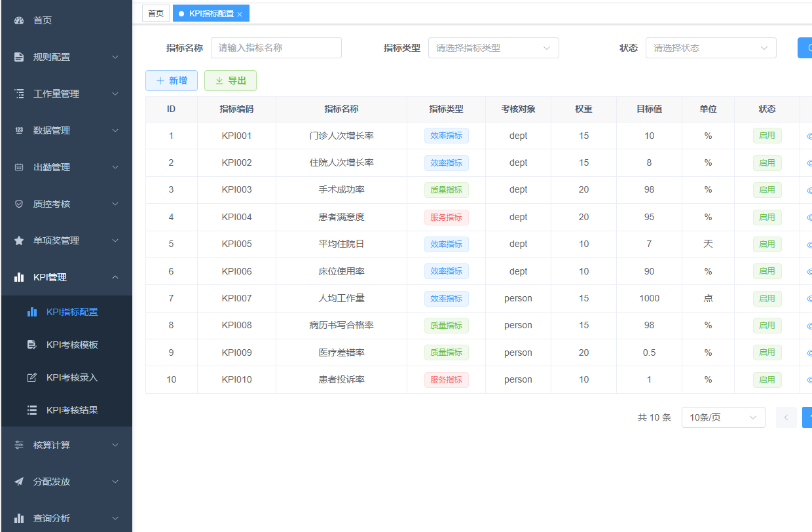Open 首页 in the sidebar
812x532 pixels.
coord(67,20)
